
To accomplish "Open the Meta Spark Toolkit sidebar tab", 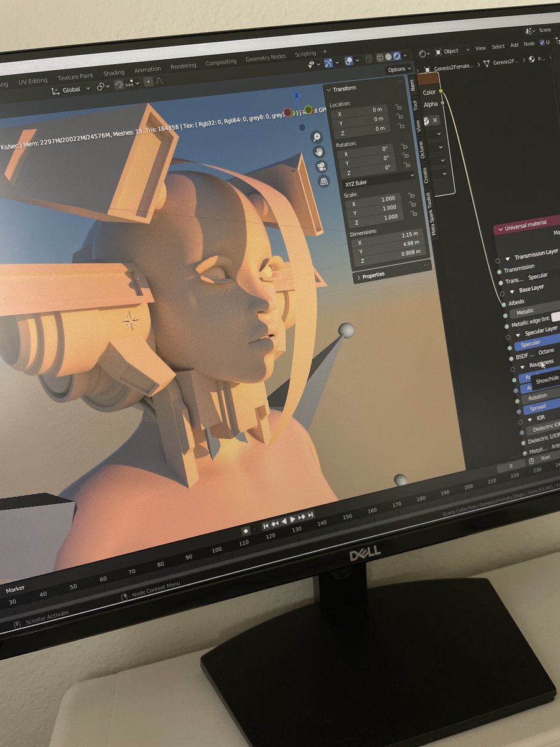I will click(x=433, y=214).
